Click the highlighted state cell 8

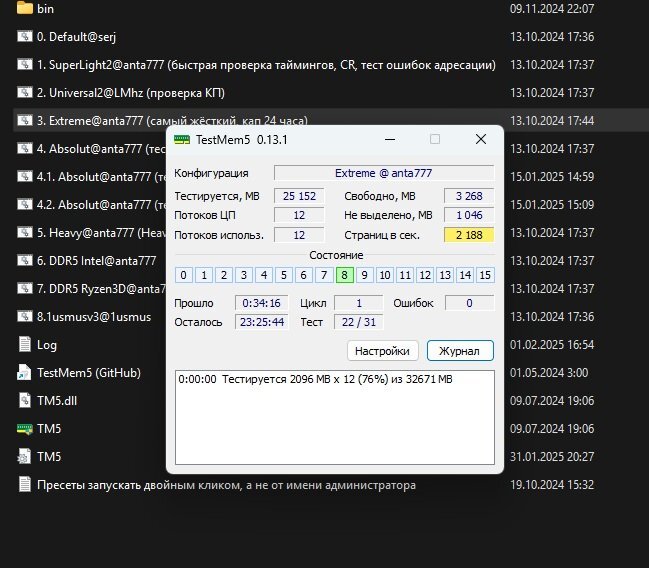pyautogui.click(x=344, y=275)
